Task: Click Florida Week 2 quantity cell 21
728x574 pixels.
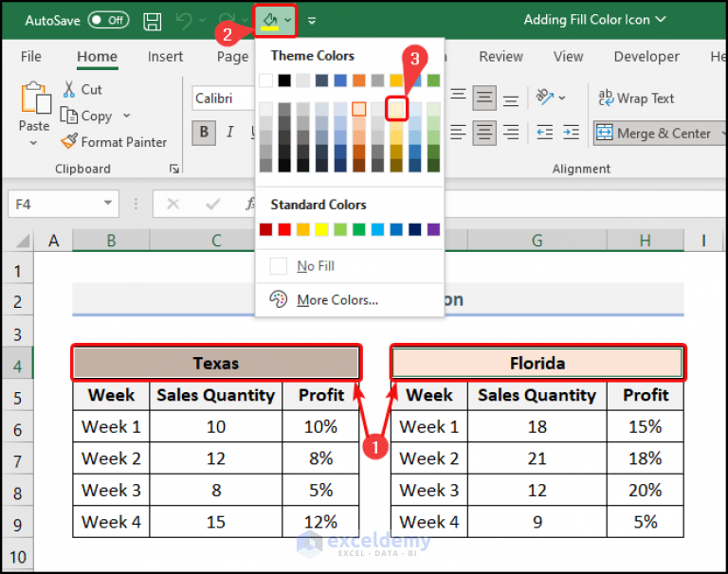Action: (537, 458)
